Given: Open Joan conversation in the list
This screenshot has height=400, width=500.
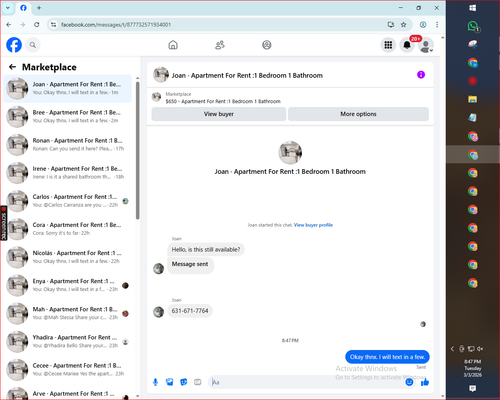Looking at the screenshot, I should (68, 88).
